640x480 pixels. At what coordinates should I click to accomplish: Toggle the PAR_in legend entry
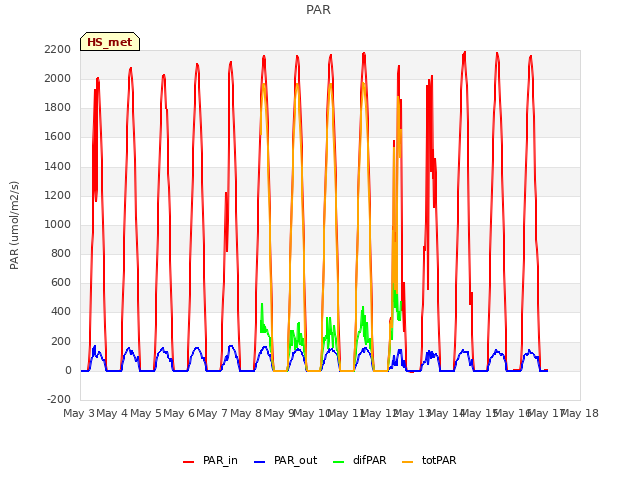211,460
